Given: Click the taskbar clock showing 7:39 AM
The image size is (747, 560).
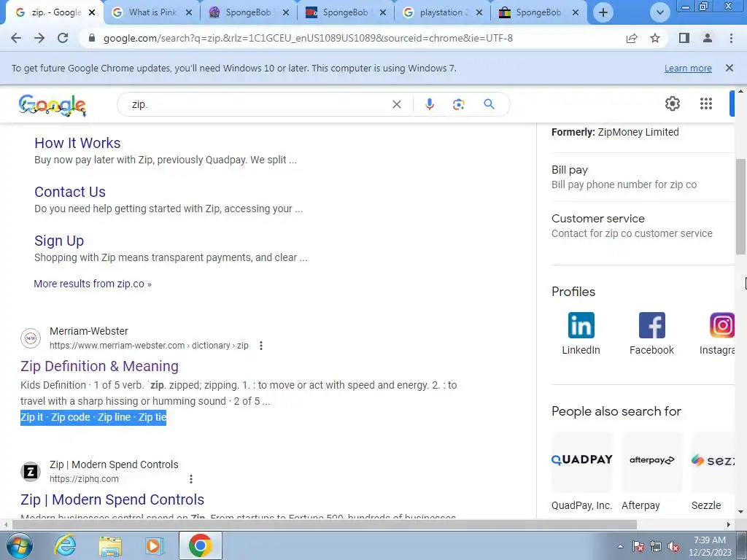Looking at the screenshot, I should point(710,546).
